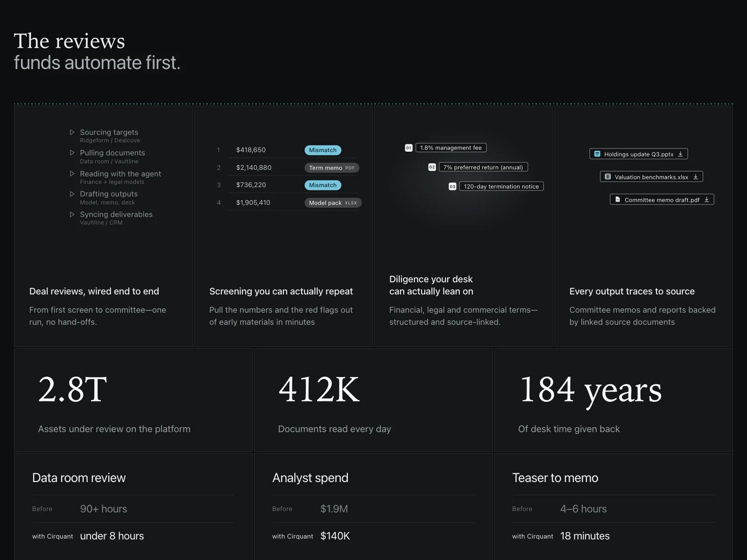Click the Mismatch tag on $736,220 row
Screen dimensions: 747x560
coord(323,185)
